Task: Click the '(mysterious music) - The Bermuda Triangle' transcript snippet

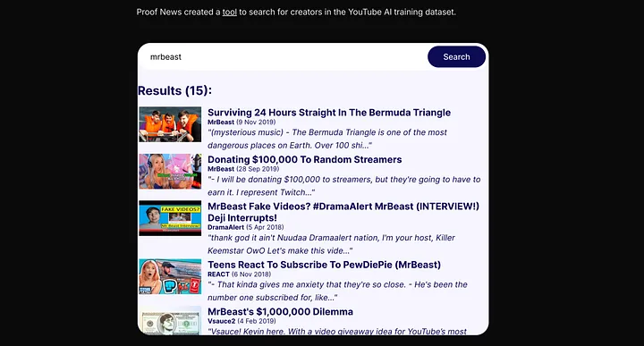Action: coord(327,139)
